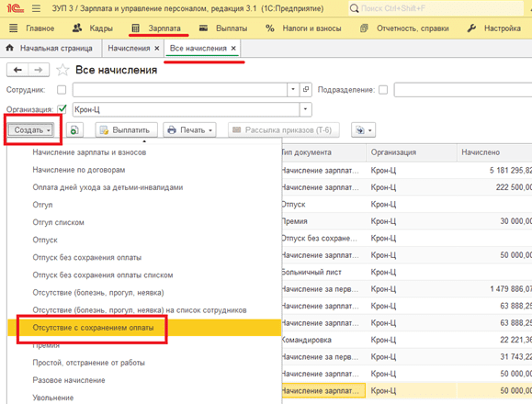Click the search magnifier icon
Viewport: 532px width, 404px height.
pyautogui.click(x=354, y=8)
